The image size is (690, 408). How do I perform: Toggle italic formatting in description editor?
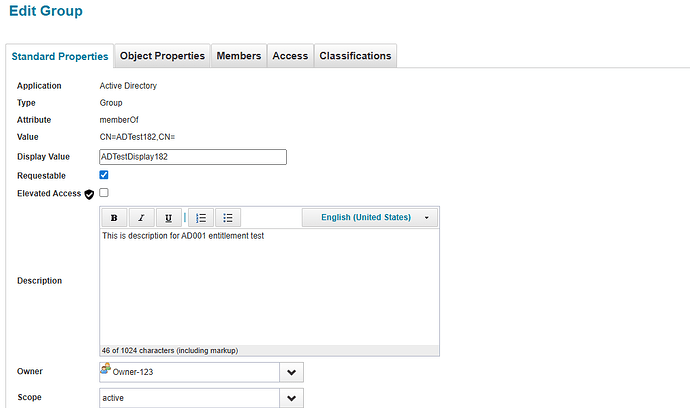[x=142, y=217]
